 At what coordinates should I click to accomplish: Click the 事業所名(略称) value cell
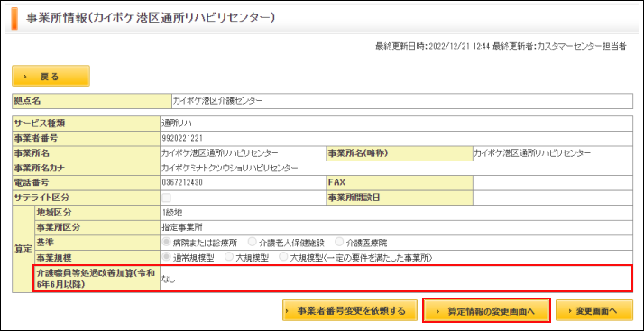point(552,153)
